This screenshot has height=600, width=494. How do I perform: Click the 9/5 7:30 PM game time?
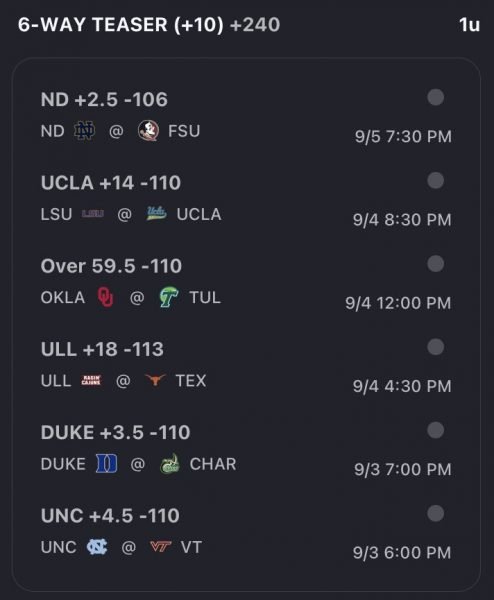point(403,137)
